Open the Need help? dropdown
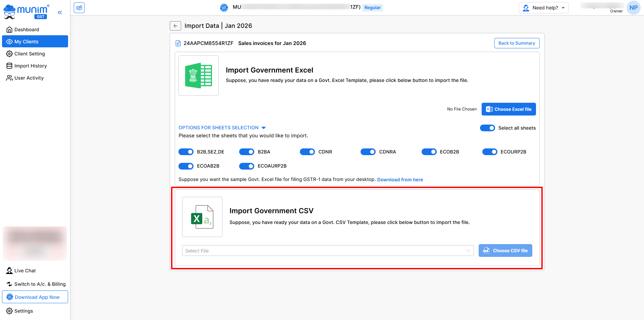 543,8
